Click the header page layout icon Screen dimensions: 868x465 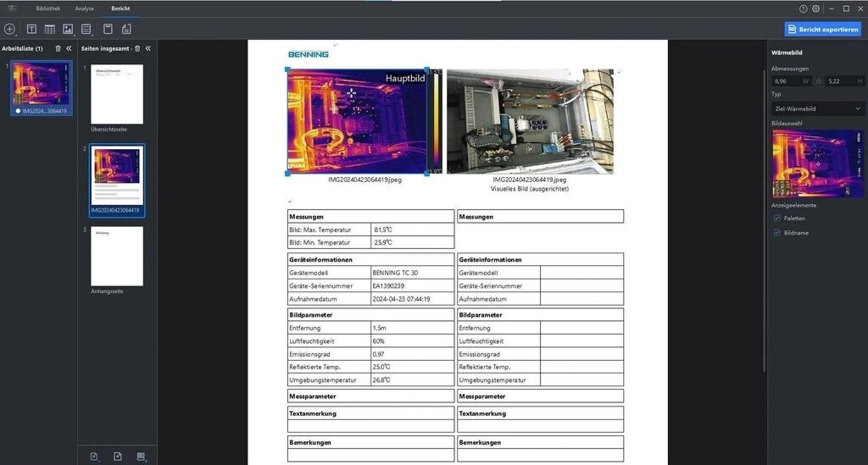click(x=108, y=29)
